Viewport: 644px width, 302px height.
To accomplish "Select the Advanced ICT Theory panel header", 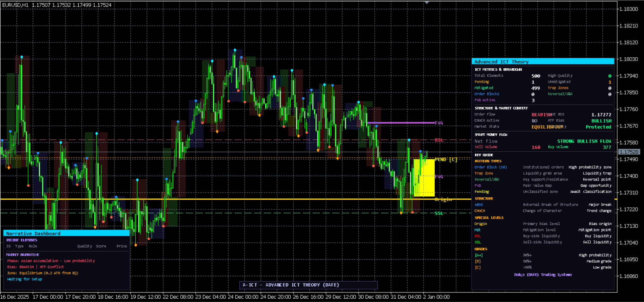I will pos(543,61).
